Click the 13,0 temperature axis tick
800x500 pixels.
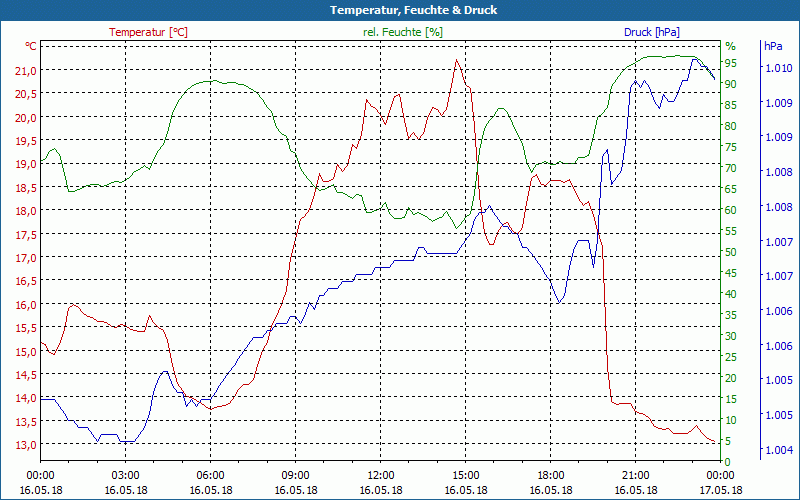26,445
